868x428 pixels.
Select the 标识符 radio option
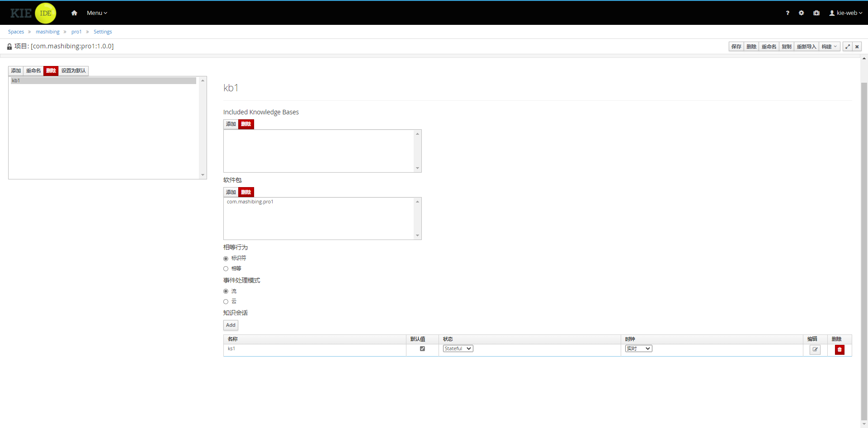226,259
